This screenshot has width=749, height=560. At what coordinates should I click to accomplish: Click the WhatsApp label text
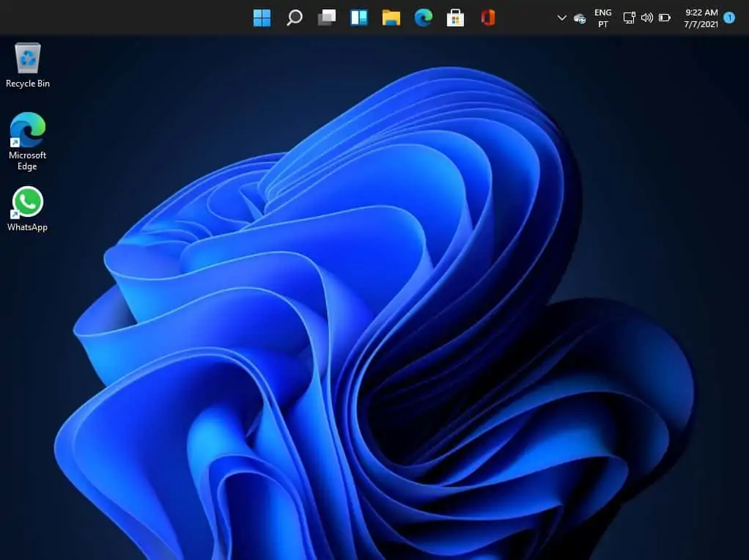pyautogui.click(x=28, y=227)
